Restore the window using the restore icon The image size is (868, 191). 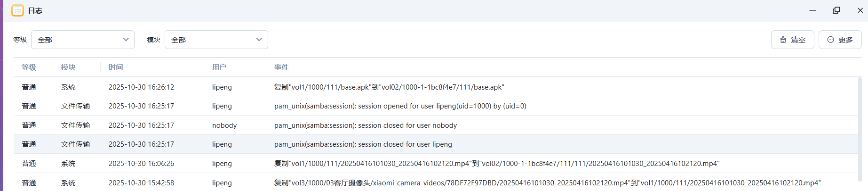tap(836, 10)
